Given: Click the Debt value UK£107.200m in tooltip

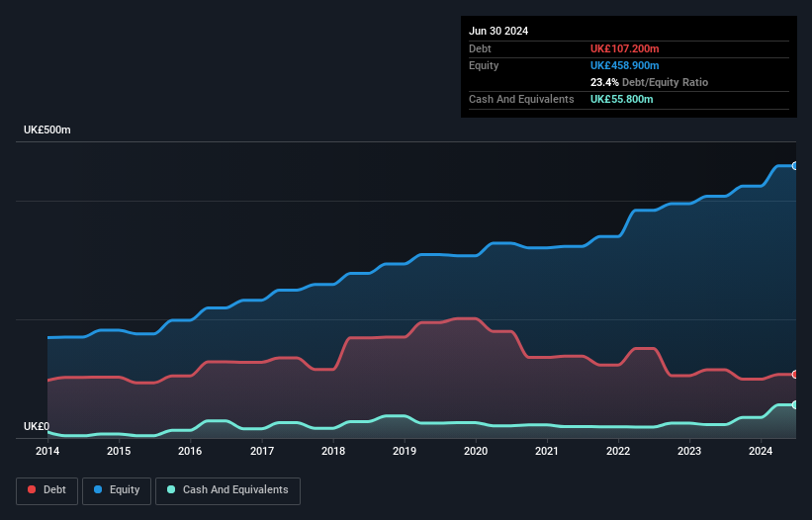Looking at the screenshot, I should click(x=624, y=48).
